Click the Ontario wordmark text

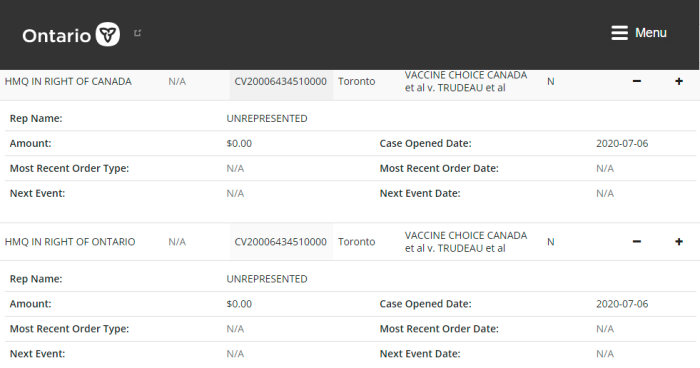57,36
